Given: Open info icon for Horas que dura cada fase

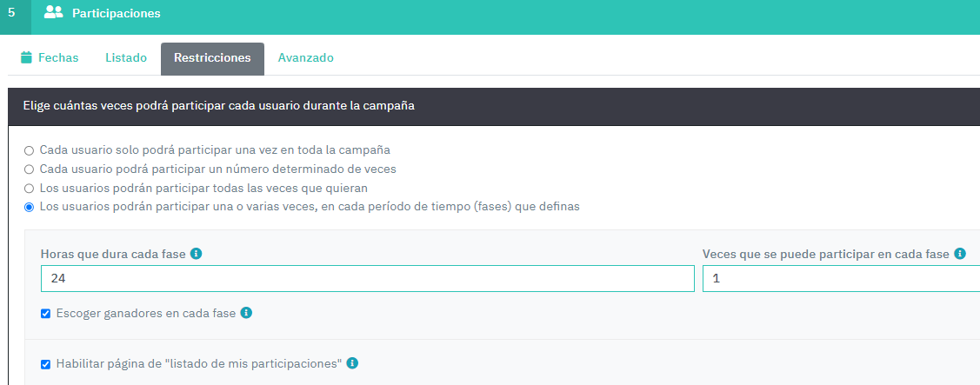Looking at the screenshot, I should click(197, 254).
